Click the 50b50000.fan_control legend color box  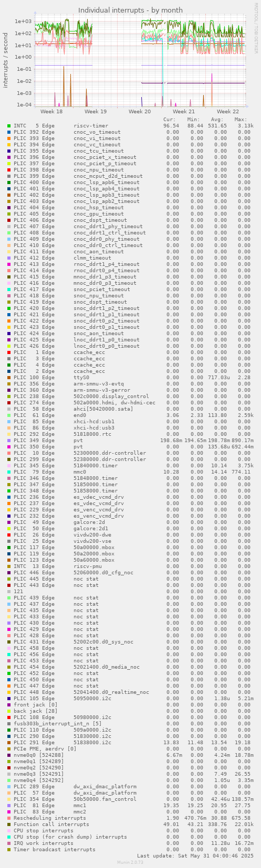point(9,799)
